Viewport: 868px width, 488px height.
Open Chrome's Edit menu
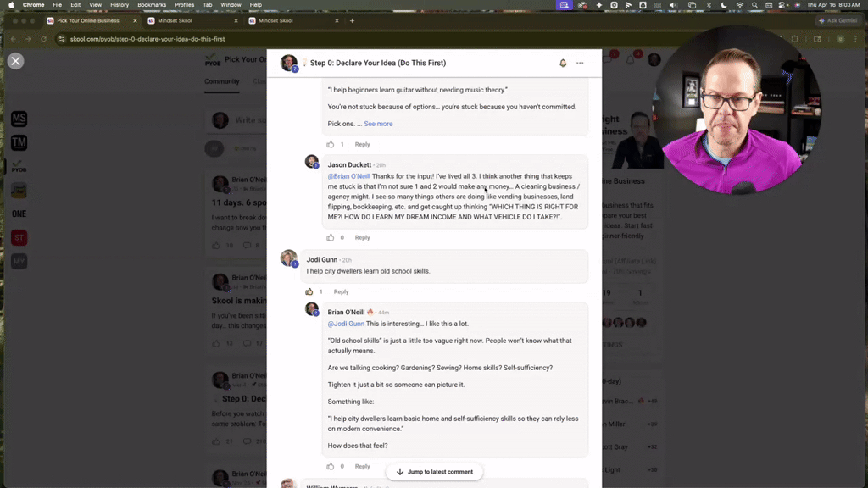tap(75, 5)
